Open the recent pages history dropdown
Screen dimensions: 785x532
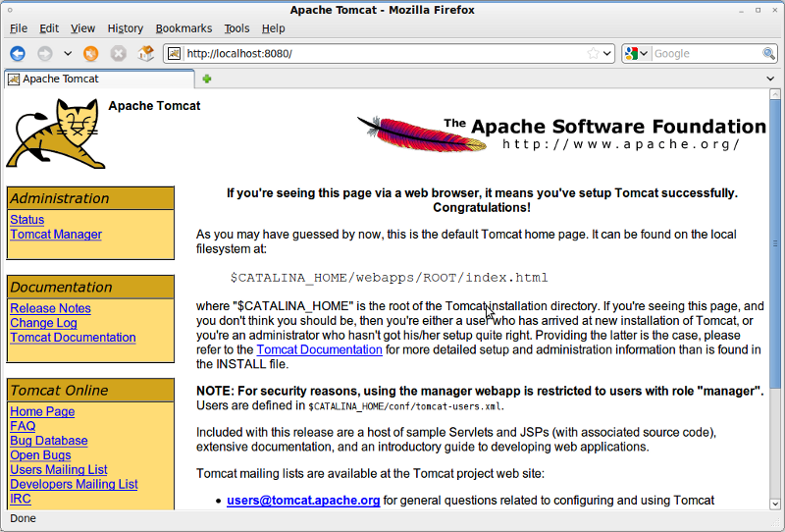(x=68, y=53)
